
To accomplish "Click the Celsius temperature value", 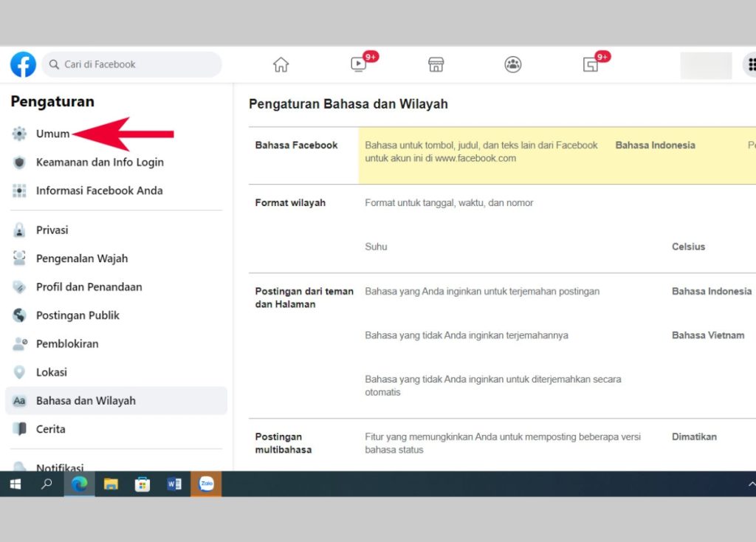I will [689, 247].
